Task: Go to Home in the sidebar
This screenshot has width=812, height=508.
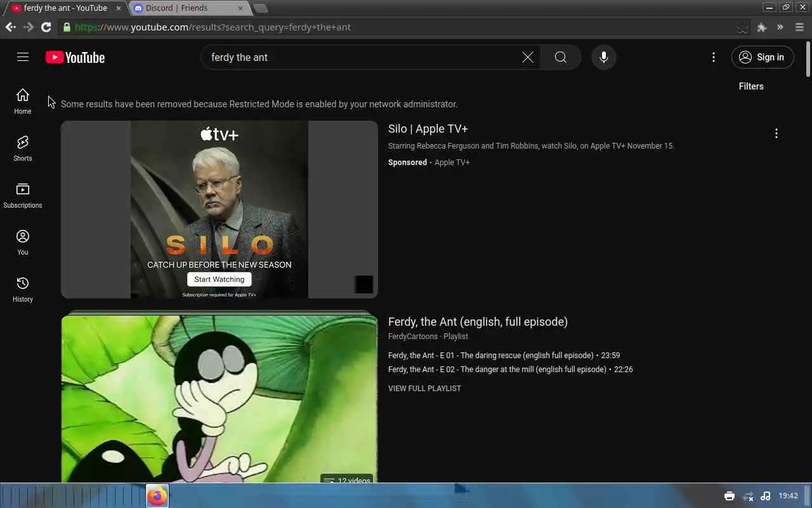Action: [23, 102]
